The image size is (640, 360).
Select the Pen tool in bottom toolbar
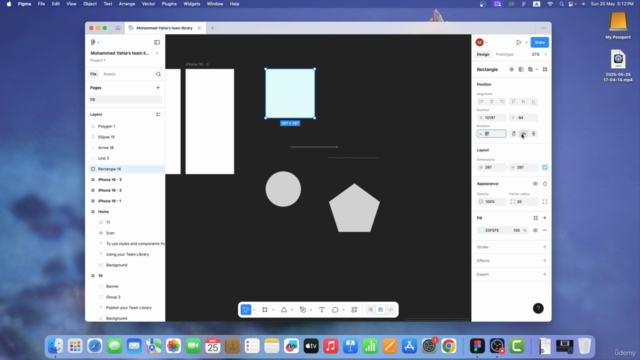click(303, 310)
